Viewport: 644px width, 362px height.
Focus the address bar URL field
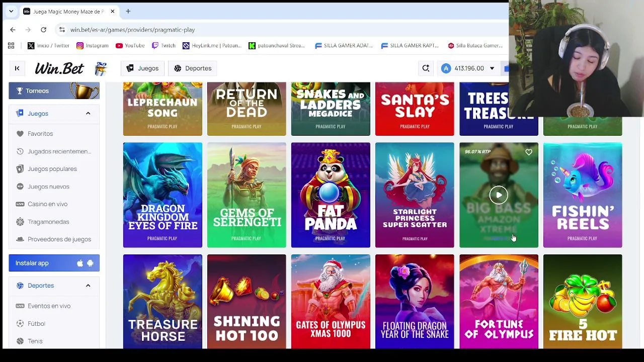pyautogui.click(x=282, y=30)
